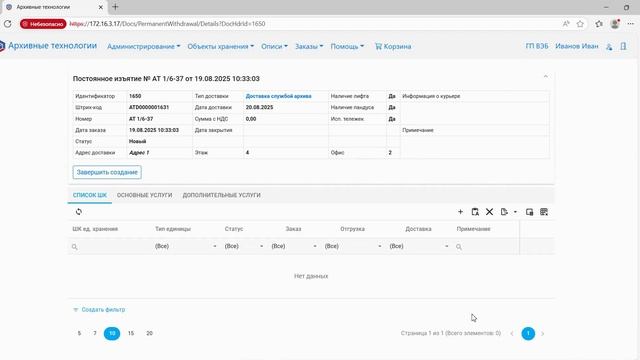Click the Небезопасно security badge

pos(43,24)
